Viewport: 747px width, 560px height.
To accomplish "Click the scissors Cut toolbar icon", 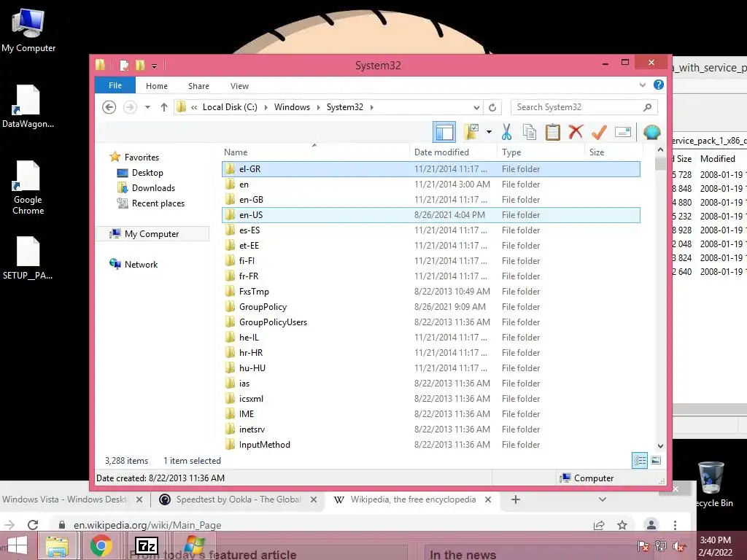I will (506, 132).
